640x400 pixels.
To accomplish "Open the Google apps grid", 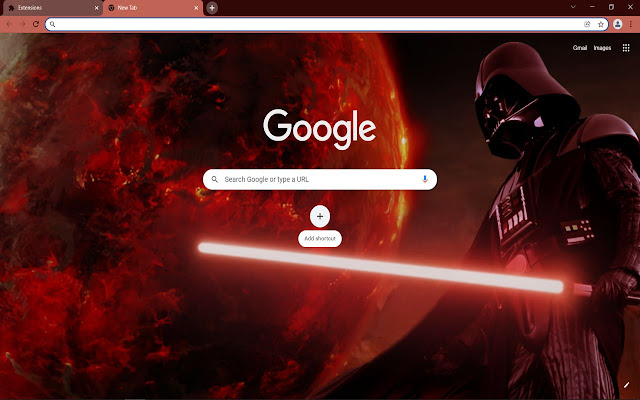I will pos(626,48).
